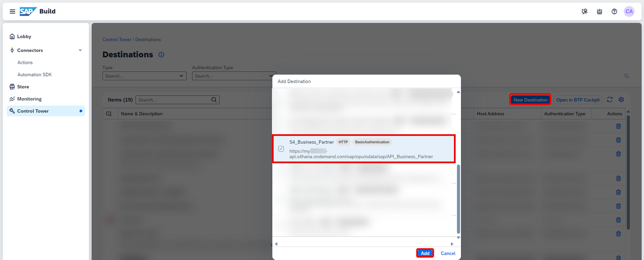Click Open in BTP Cockpit button
Image resolution: width=644 pixels, height=260 pixels.
click(x=578, y=100)
